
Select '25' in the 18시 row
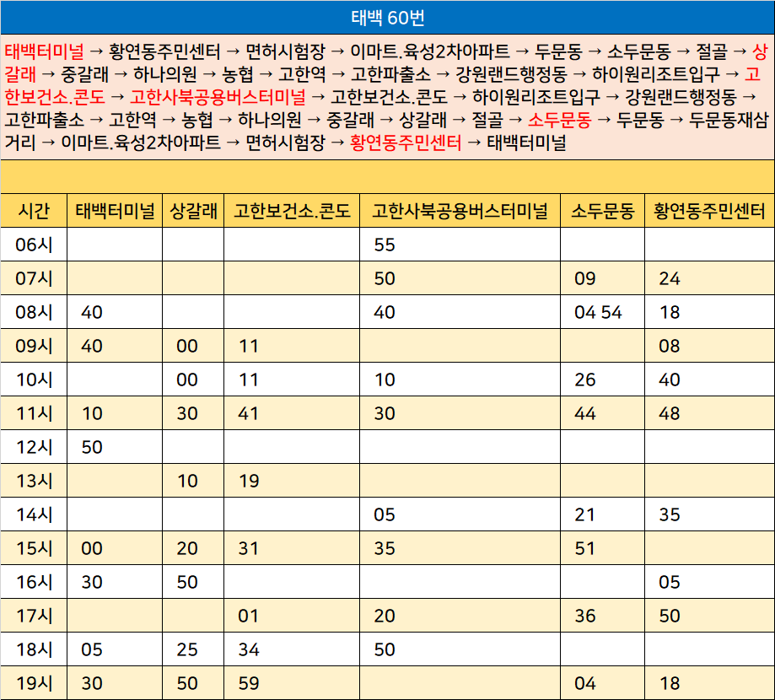click(187, 649)
